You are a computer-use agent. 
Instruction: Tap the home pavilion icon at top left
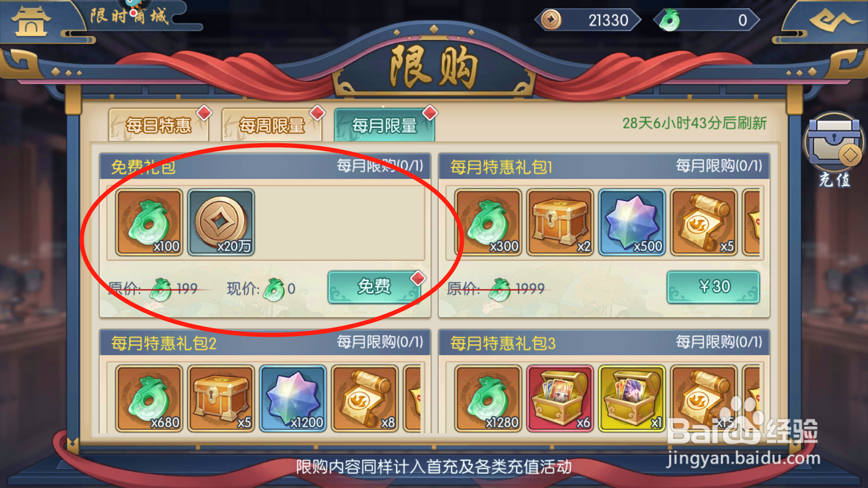(31, 22)
